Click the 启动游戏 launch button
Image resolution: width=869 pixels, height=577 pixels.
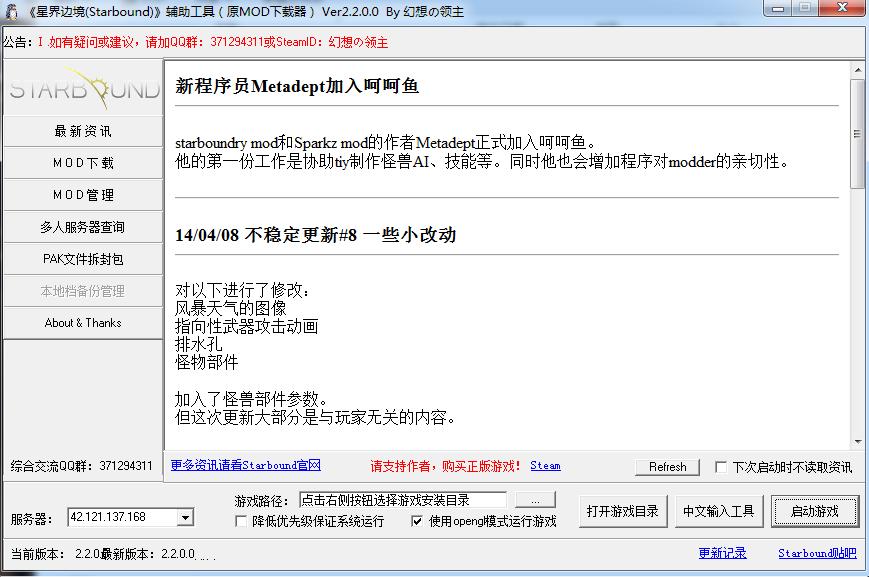(815, 511)
